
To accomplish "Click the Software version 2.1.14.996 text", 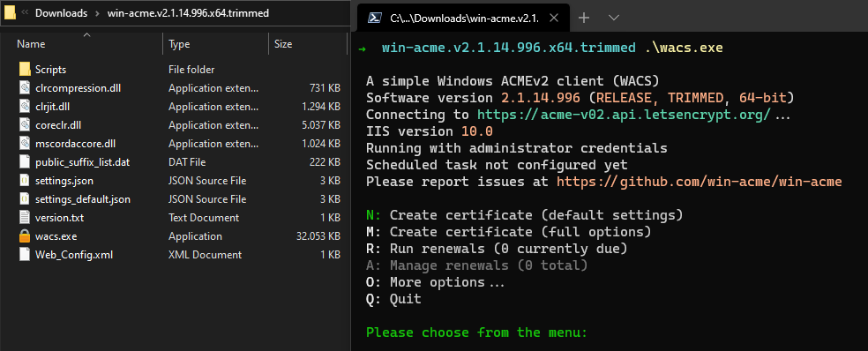I will coord(474,98).
